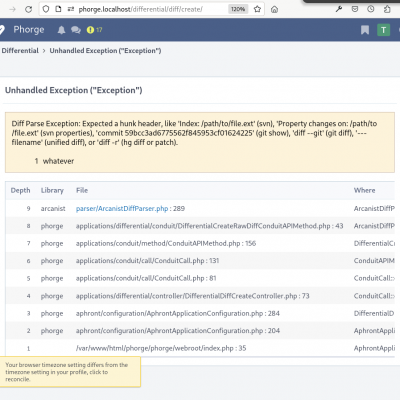Reload the page with browser refresh icon
This screenshot has width=400, height=400.
pos(29,9)
